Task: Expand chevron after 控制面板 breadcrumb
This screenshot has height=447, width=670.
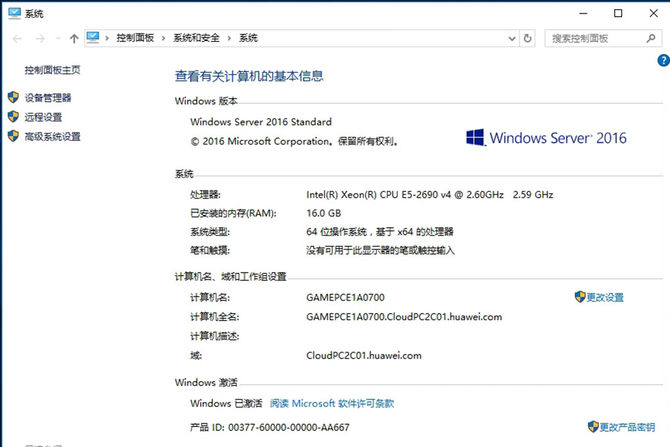Action: [164, 38]
